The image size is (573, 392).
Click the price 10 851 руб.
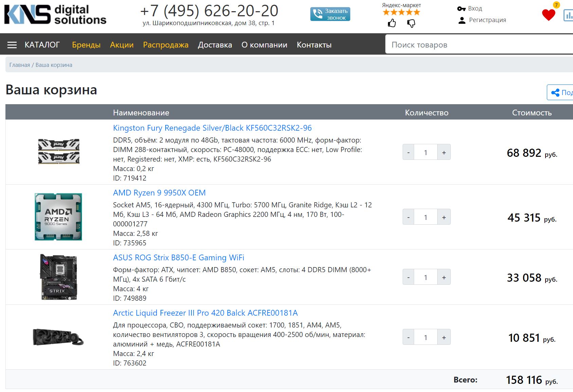tap(532, 338)
